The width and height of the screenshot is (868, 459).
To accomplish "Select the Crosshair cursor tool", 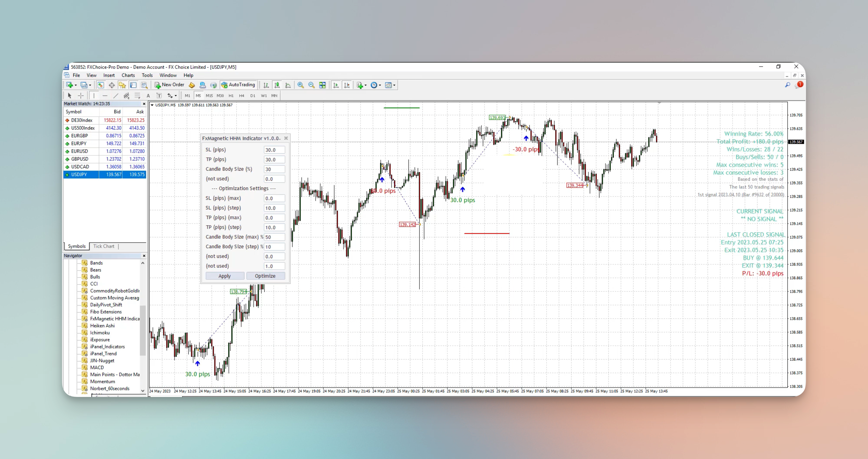I will 81,96.
